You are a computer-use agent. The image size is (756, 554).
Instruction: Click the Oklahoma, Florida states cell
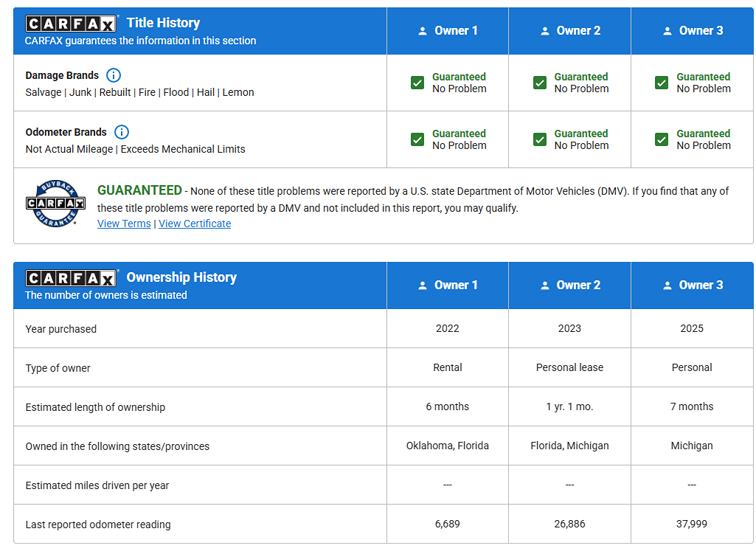coord(448,446)
